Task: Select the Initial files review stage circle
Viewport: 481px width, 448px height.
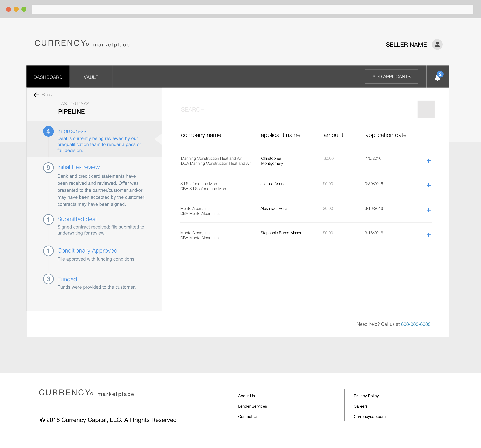Action: click(x=48, y=168)
